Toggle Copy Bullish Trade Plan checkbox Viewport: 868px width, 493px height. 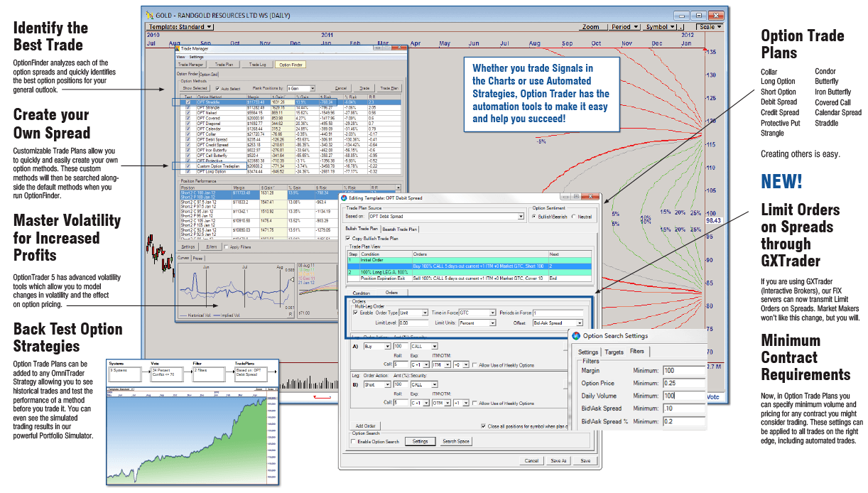(347, 238)
